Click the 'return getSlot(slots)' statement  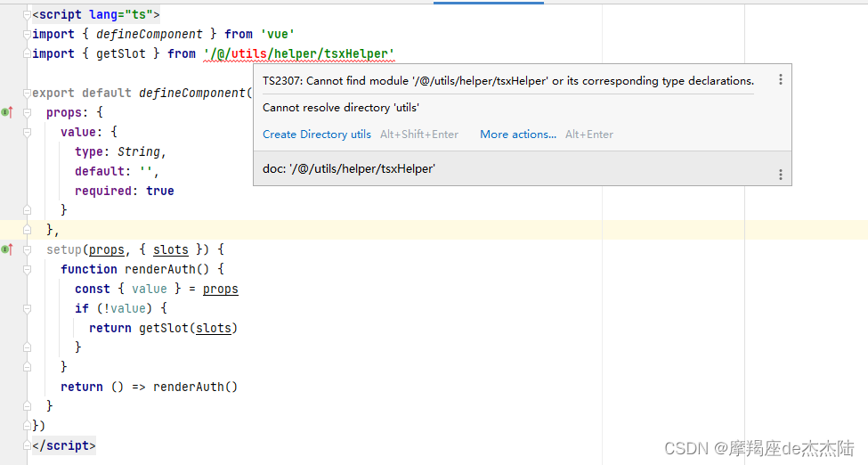point(163,328)
